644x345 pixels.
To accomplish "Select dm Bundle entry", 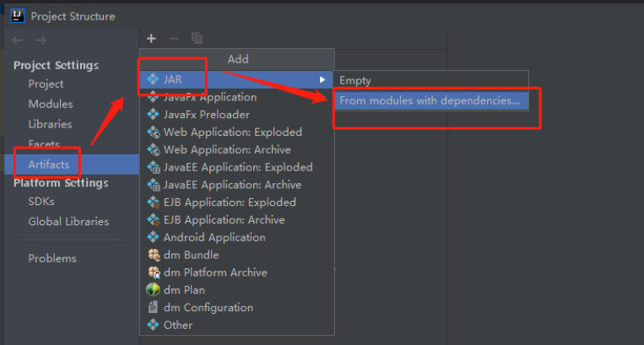I will point(237,255).
